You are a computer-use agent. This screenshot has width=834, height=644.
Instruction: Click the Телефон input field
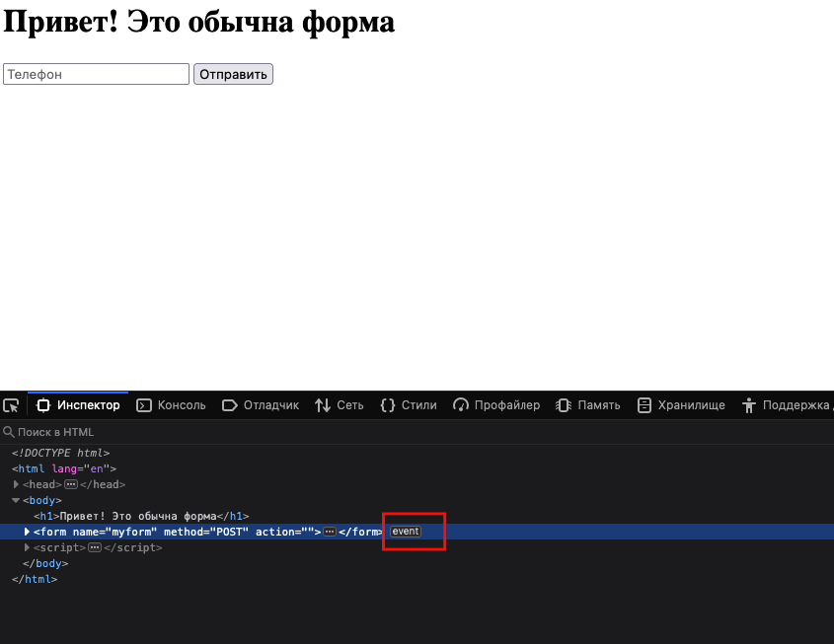(97, 74)
